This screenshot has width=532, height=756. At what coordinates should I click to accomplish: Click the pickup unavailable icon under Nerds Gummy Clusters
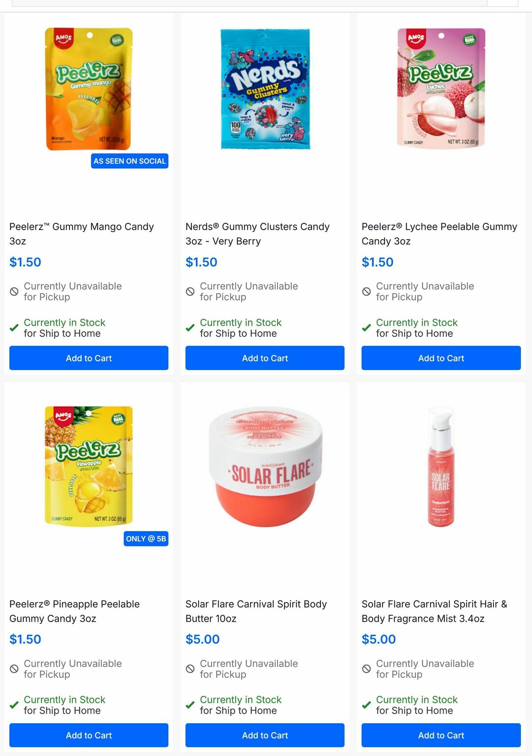tap(190, 291)
